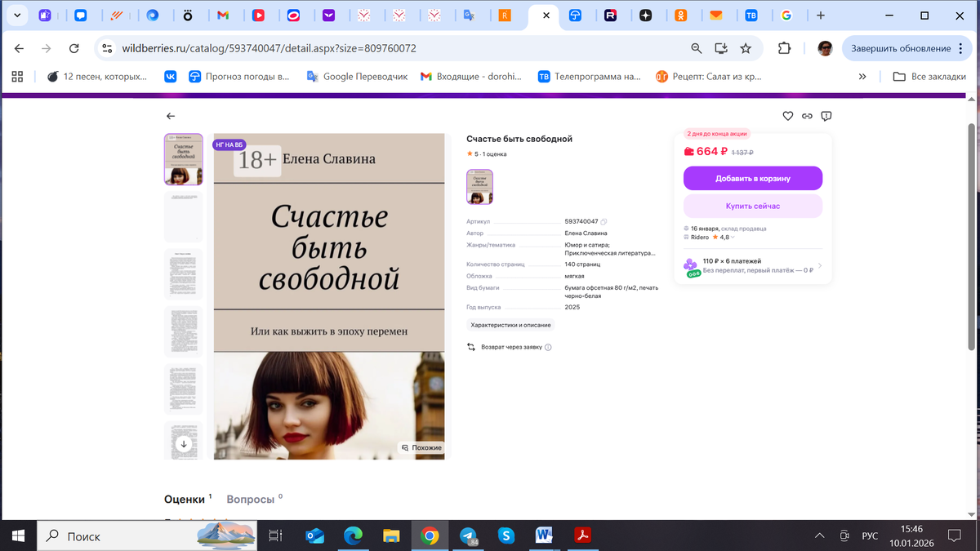Report the product with the complaint icon
This screenshot has height=551, width=980.
826,116
